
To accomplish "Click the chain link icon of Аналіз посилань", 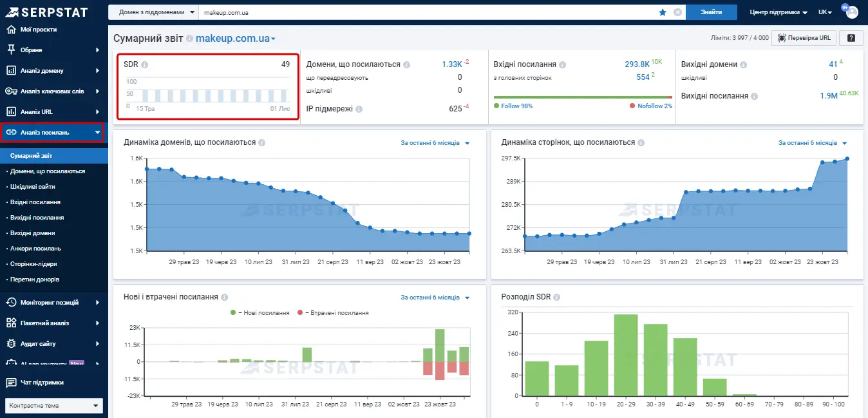I will [x=11, y=133].
